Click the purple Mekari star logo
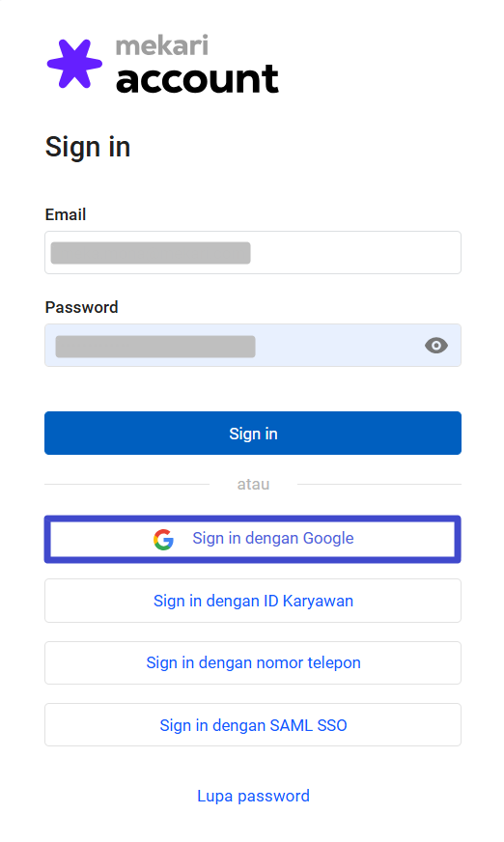Screen dimensions: 504x842 pos(74,64)
